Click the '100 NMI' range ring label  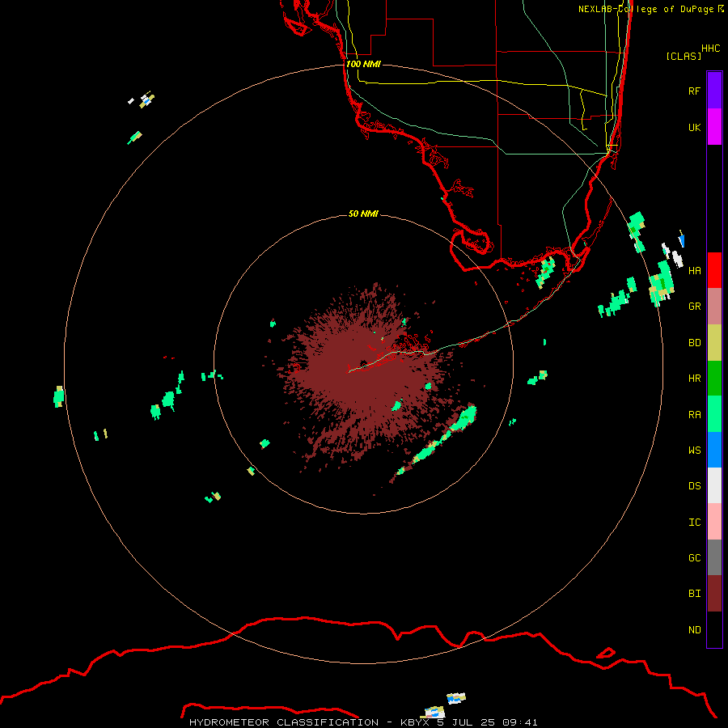point(363,64)
